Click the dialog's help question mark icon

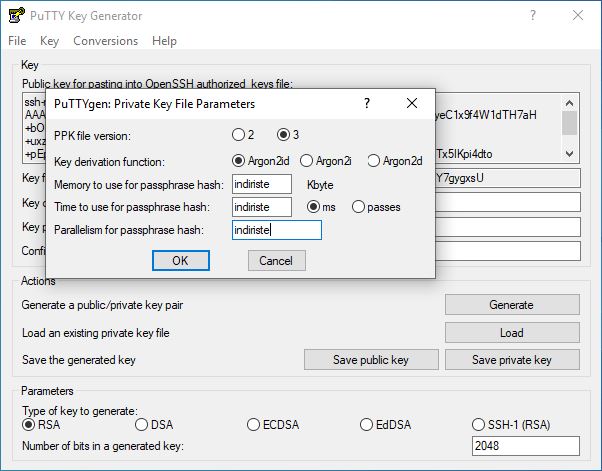[x=367, y=103]
